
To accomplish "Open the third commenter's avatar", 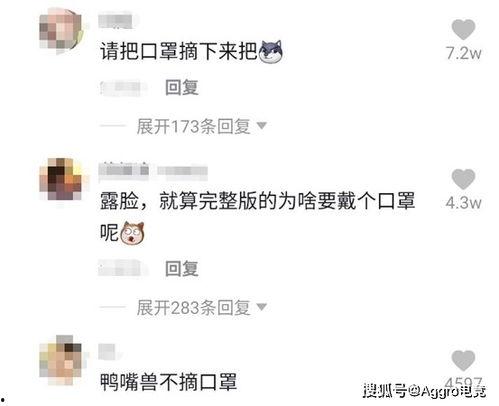I will (x=61, y=361).
